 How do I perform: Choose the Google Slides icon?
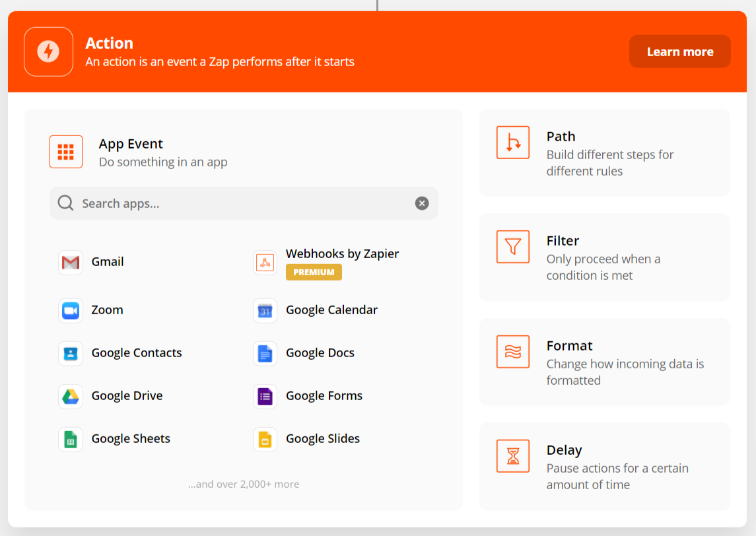coord(265,439)
